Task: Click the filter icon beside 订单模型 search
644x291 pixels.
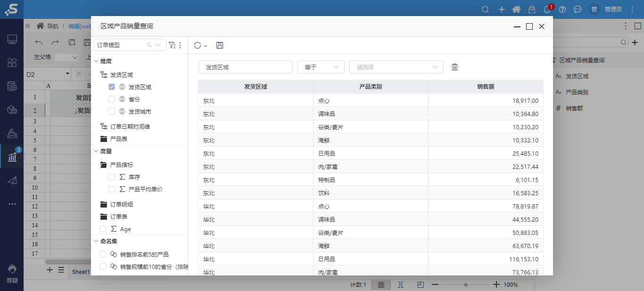Action: pyautogui.click(x=172, y=45)
